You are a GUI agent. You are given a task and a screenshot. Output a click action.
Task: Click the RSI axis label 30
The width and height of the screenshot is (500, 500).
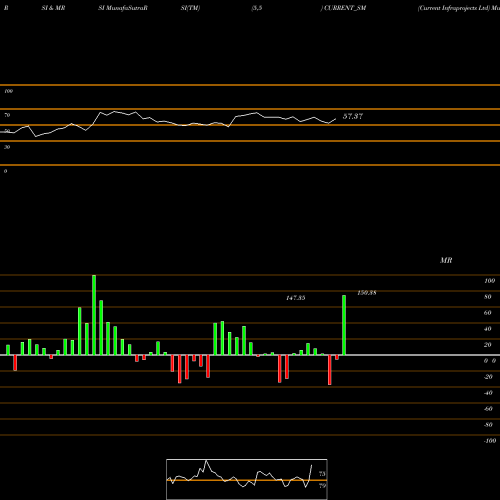[7, 147]
